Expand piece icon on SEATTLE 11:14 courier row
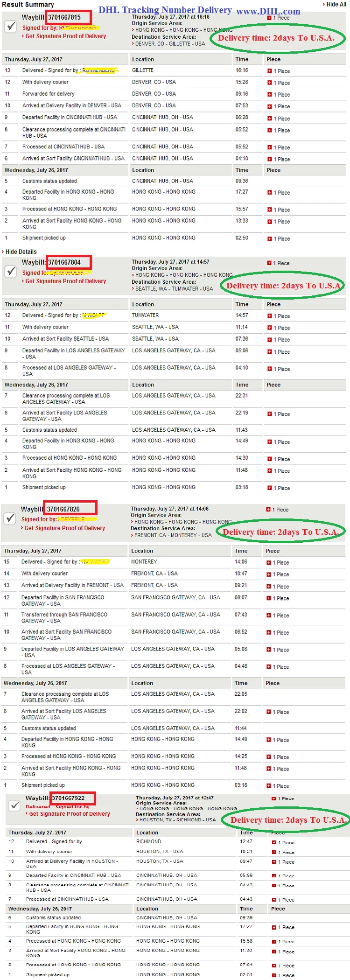The image size is (350, 980). coord(269,328)
